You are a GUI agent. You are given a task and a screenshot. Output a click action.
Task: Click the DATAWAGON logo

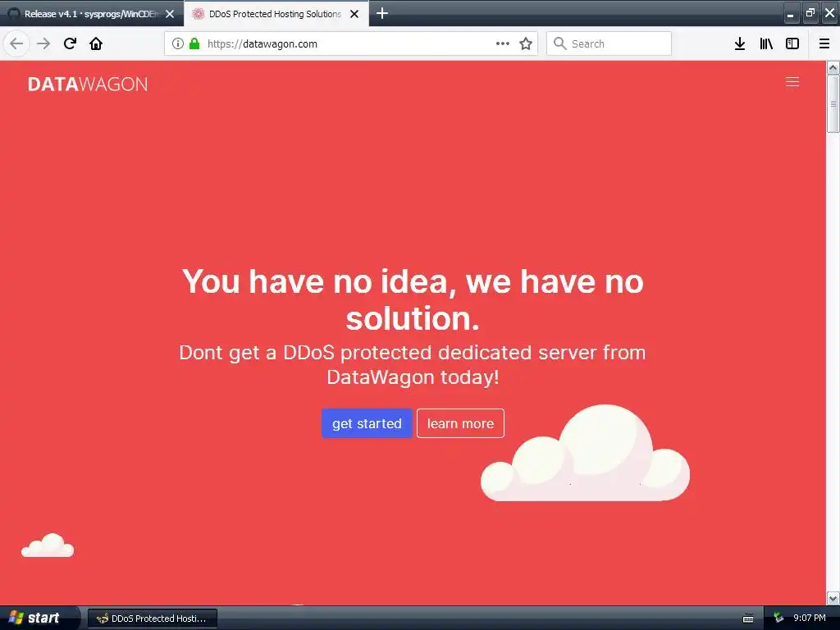click(87, 84)
